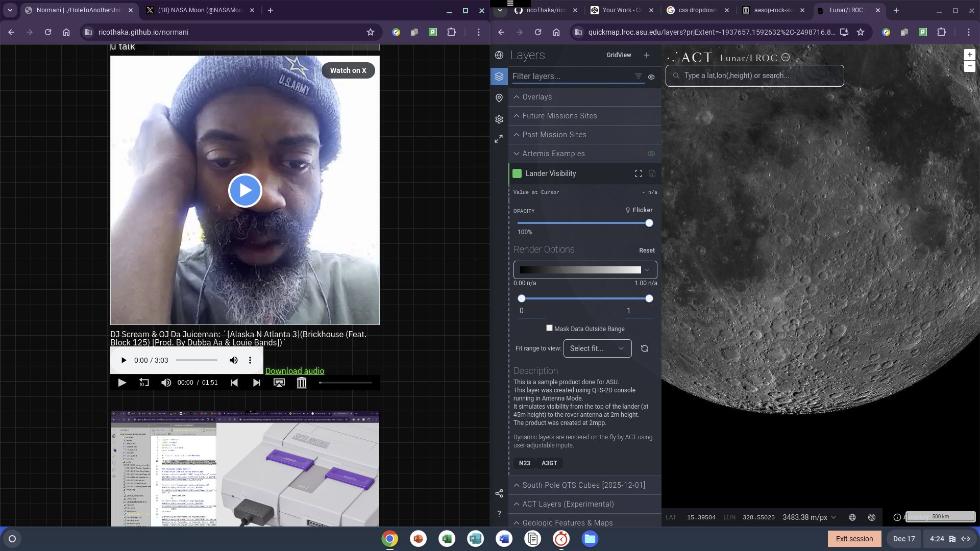The width and height of the screenshot is (980, 551).
Task: Mute the 3:03 audio player
Action: coord(233,360)
